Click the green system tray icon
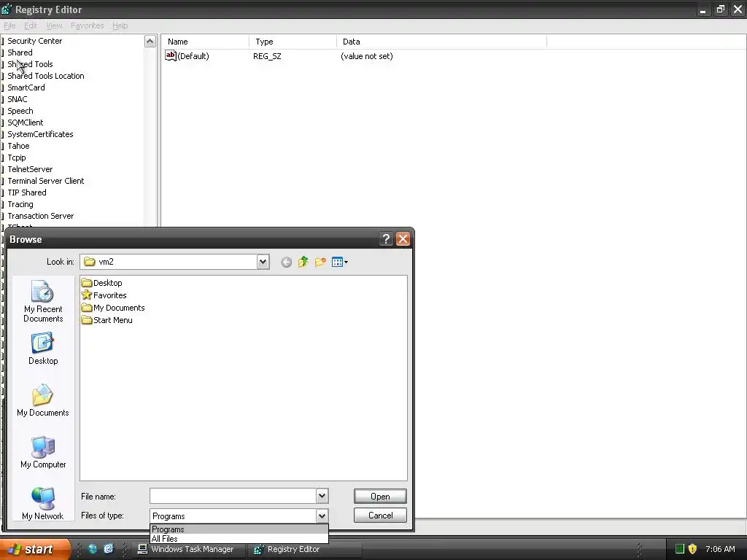747x560 pixels. [x=680, y=549]
